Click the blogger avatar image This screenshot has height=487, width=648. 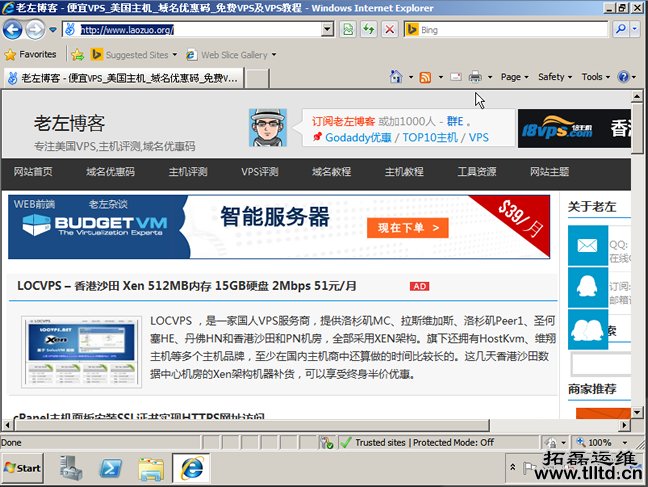(x=268, y=128)
